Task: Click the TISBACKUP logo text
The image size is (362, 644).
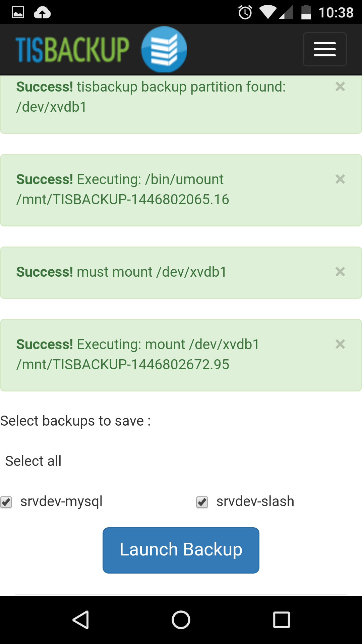Action: coord(72,50)
